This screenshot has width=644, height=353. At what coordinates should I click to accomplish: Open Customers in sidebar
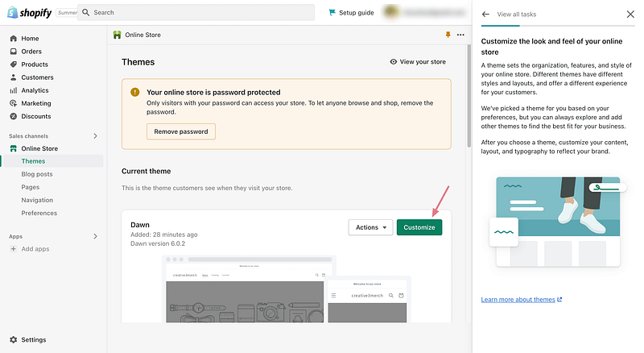(37, 77)
